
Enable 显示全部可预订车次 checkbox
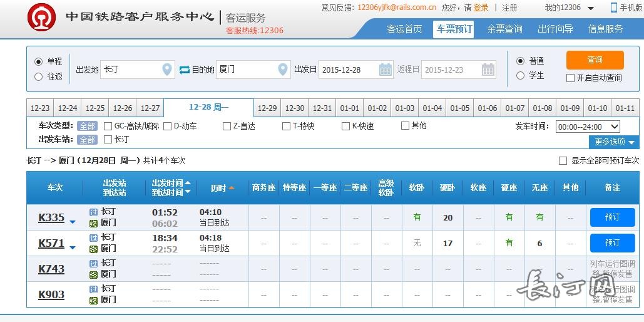(563, 161)
